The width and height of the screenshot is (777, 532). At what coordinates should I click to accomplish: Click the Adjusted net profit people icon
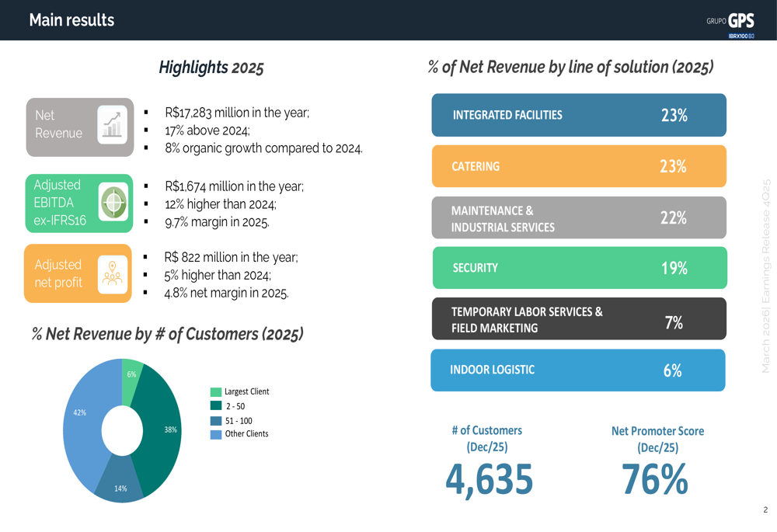(x=113, y=273)
